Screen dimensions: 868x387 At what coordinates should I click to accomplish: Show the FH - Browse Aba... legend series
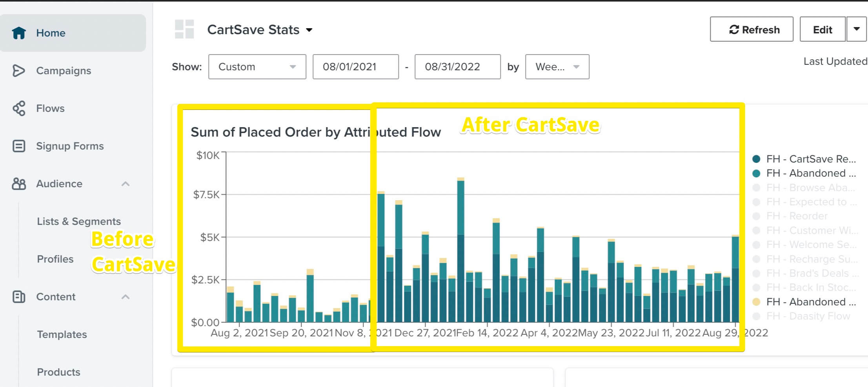pos(810,188)
